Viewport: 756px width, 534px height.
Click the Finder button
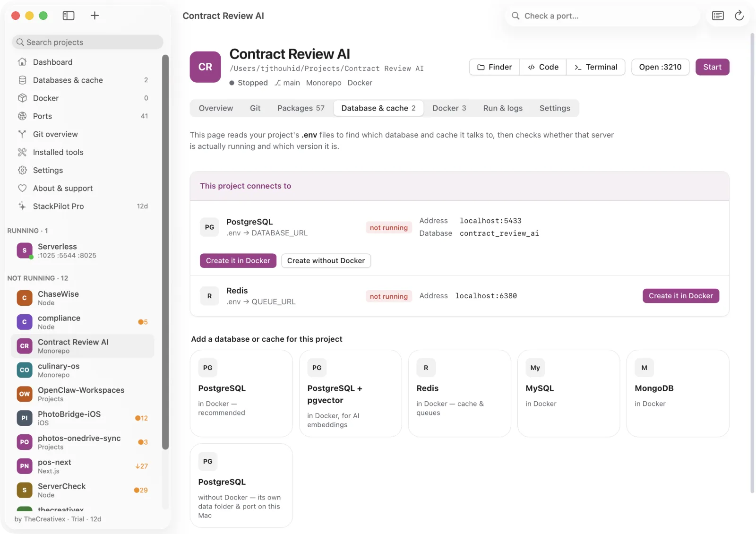pyautogui.click(x=494, y=67)
